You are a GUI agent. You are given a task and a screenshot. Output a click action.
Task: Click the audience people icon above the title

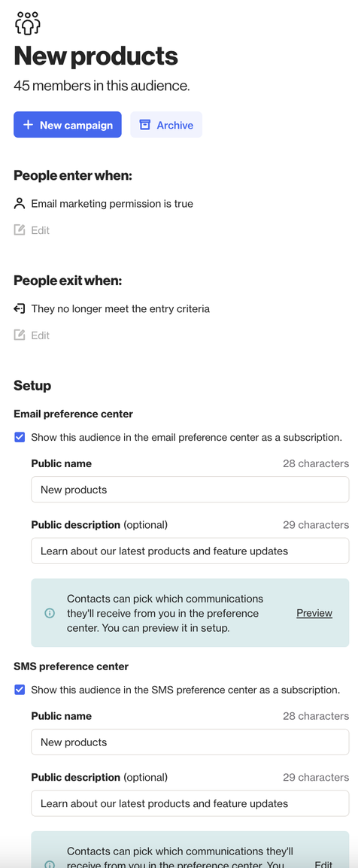[27, 23]
